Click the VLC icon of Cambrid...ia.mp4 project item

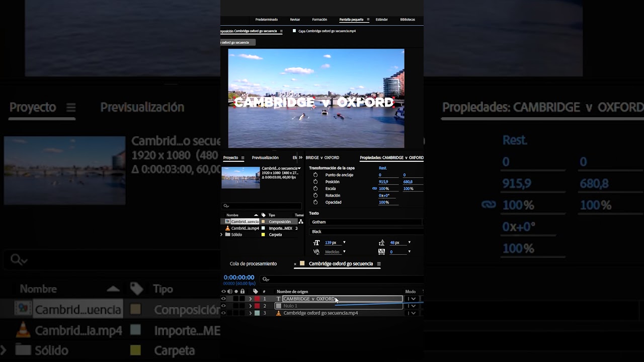point(227,228)
